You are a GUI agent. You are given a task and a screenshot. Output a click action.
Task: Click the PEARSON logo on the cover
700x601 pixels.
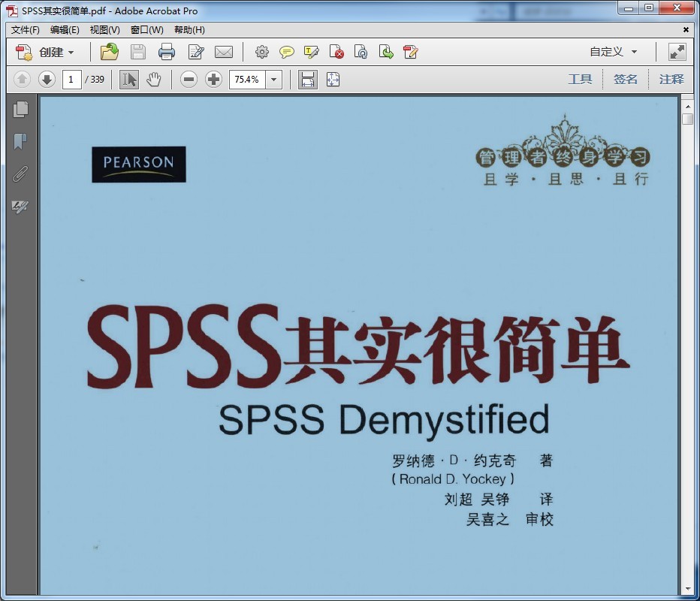pos(139,165)
